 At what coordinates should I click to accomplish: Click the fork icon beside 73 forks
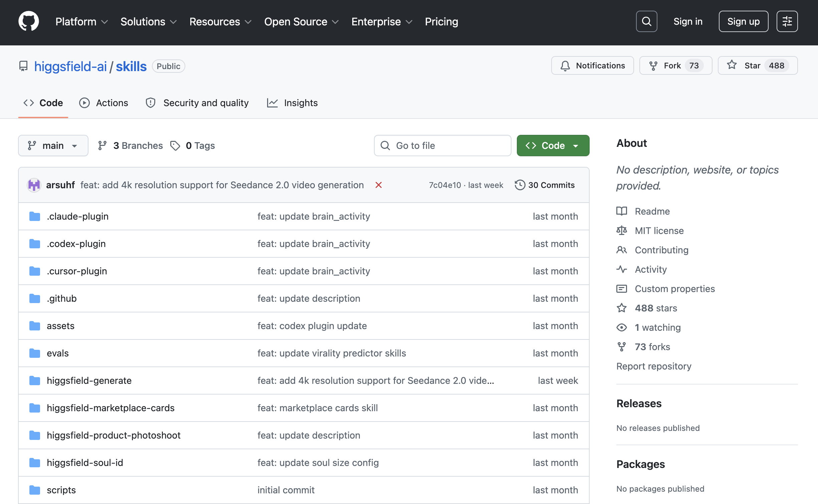pos(622,347)
